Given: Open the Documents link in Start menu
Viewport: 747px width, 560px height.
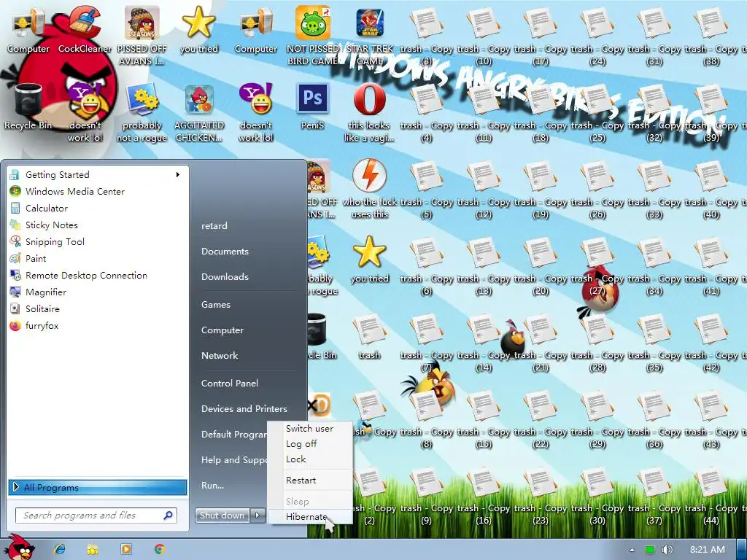Looking at the screenshot, I should (225, 252).
